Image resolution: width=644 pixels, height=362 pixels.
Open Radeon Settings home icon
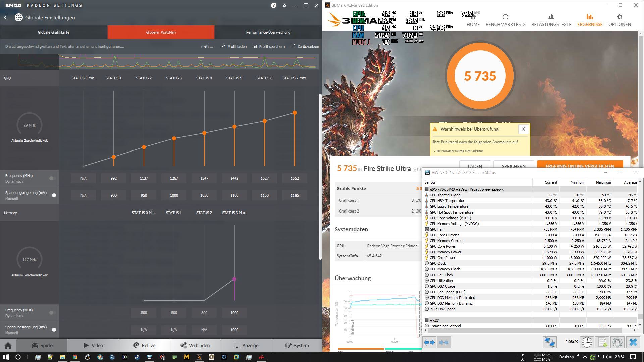point(8,345)
